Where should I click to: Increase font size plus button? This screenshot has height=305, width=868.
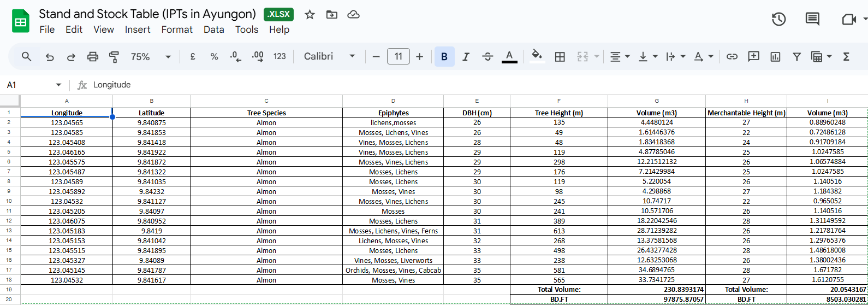click(419, 56)
